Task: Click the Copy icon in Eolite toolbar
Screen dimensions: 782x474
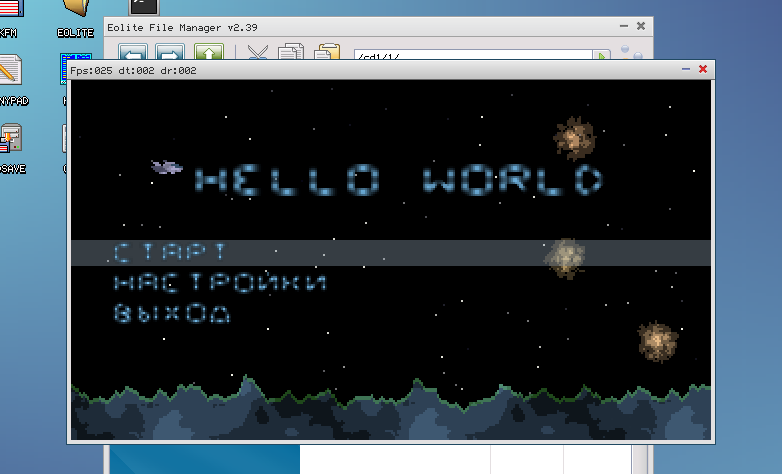Action: click(291, 52)
